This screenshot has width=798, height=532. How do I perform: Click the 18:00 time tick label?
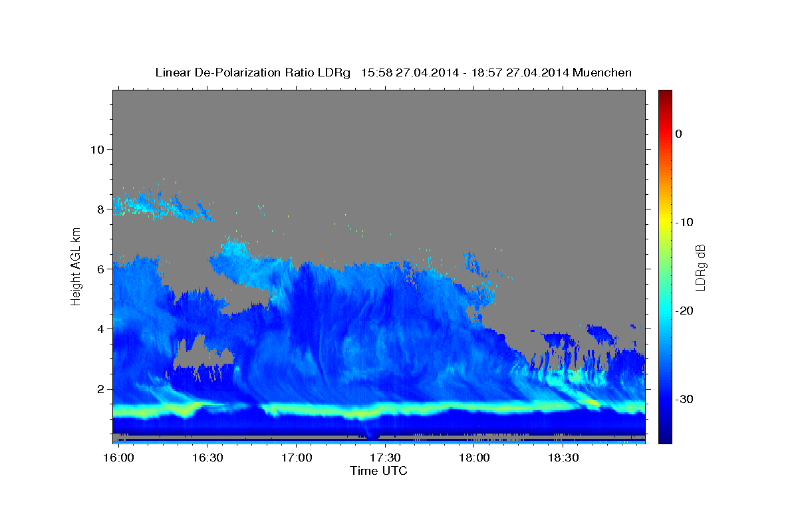tap(473, 458)
